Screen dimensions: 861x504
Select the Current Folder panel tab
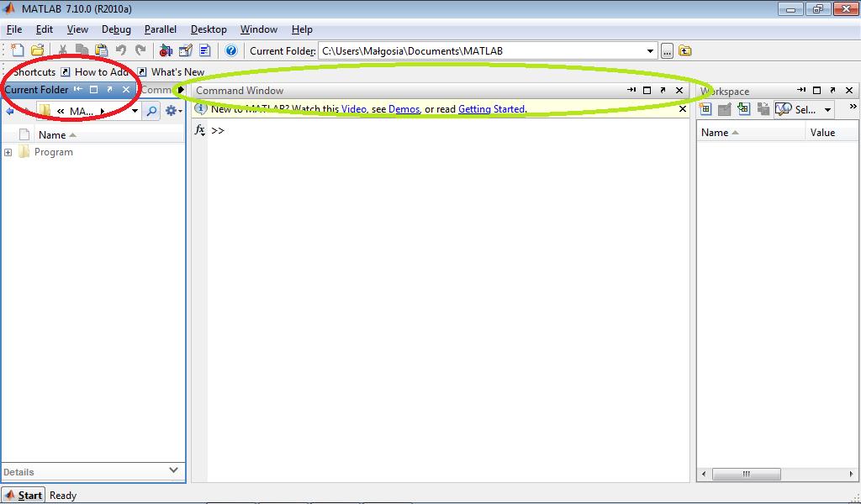point(36,89)
